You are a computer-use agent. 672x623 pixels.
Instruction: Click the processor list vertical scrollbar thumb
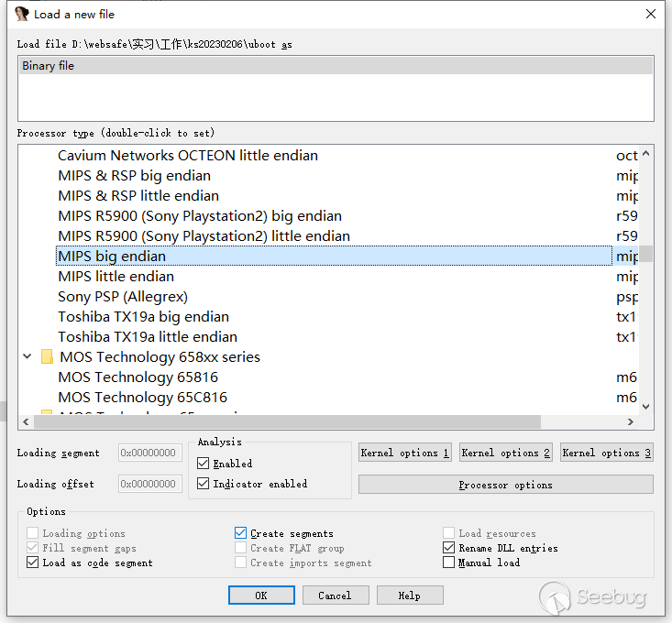pos(645,254)
